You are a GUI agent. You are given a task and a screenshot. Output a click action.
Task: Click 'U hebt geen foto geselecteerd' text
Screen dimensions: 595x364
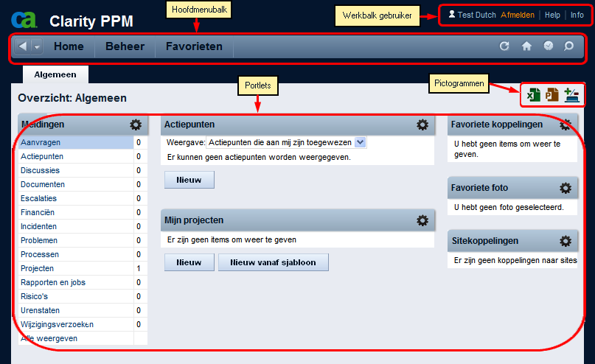tap(509, 207)
